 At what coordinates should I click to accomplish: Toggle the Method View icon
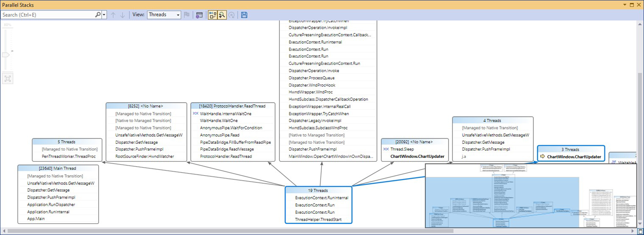199,15
